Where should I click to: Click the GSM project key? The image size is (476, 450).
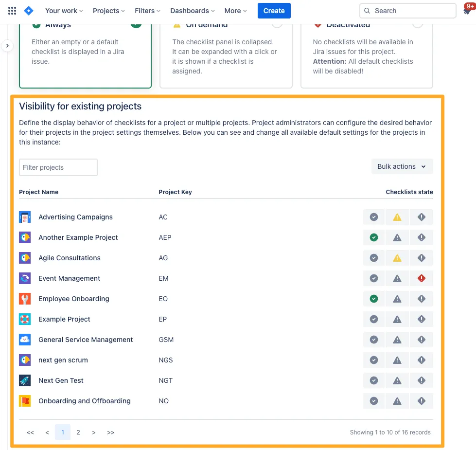[x=166, y=340]
